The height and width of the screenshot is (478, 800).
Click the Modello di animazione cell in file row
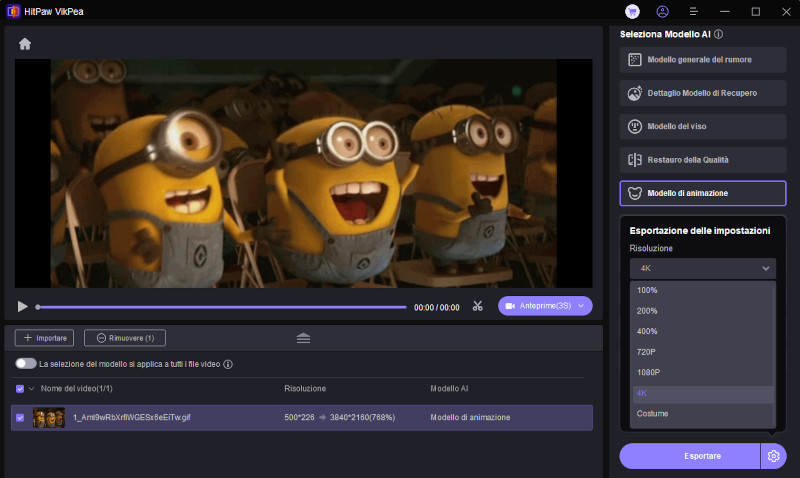[x=470, y=417]
